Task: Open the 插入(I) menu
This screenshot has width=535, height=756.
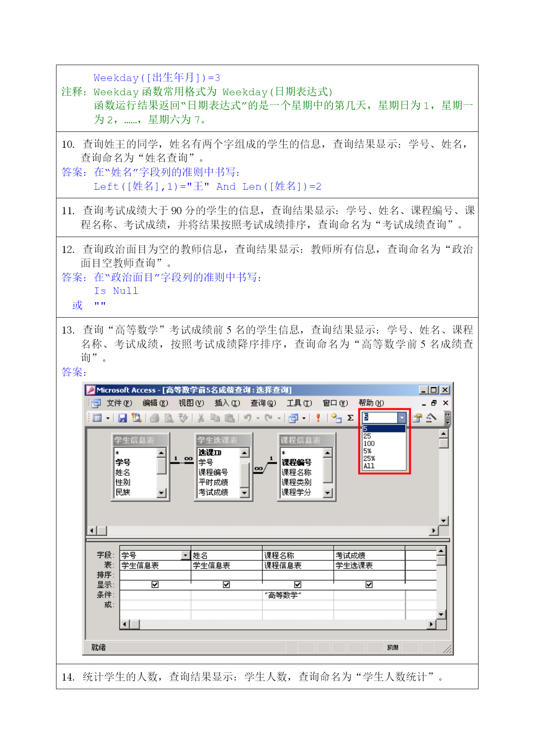Action: pos(227,403)
